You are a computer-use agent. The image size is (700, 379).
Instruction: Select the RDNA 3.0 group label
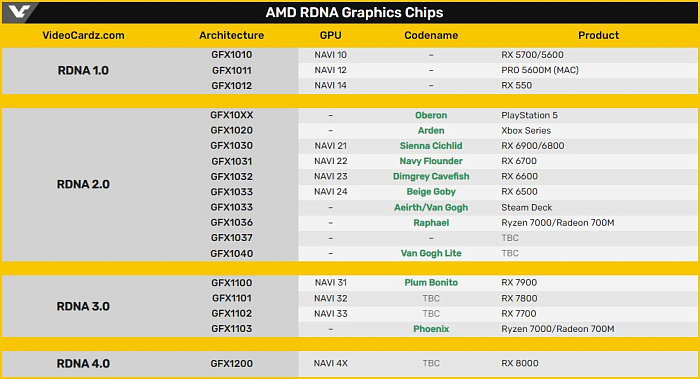click(83, 307)
